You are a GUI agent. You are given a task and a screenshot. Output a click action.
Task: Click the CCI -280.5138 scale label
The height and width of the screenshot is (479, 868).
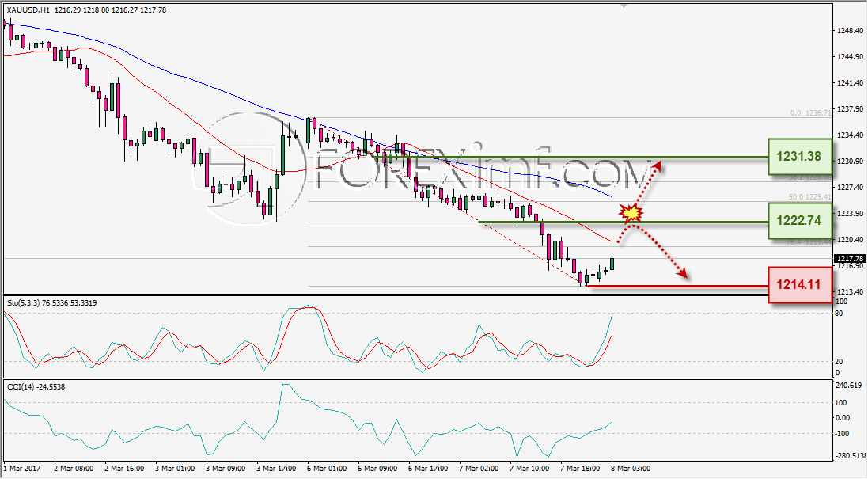click(851, 456)
